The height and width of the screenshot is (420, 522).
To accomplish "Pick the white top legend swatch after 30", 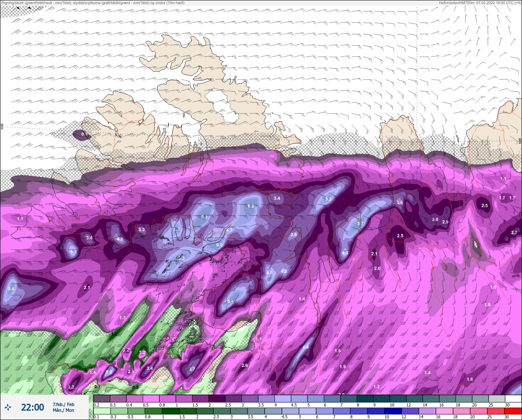I will [513, 398].
